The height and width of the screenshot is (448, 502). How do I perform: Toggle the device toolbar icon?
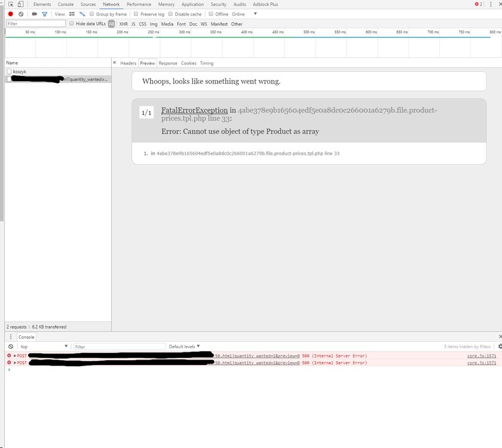[20, 4]
